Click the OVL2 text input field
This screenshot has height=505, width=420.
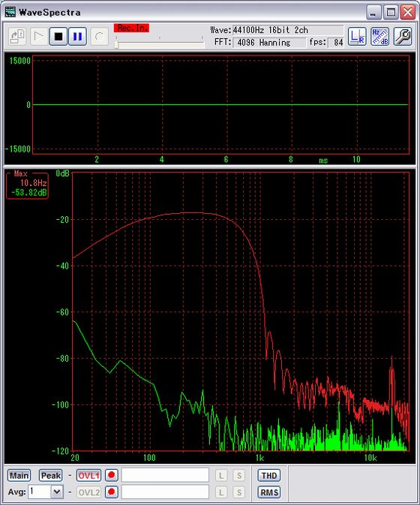[165, 492]
